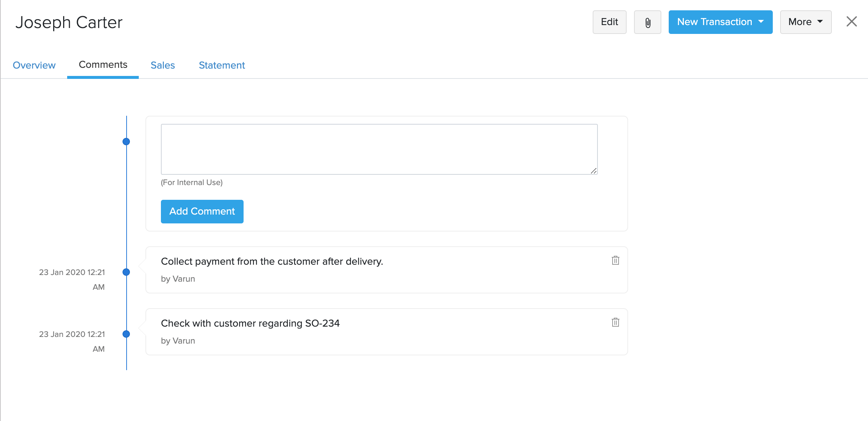The image size is (868, 421).
Task: Expand the More menu
Action: pyautogui.click(x=805, y=22)
